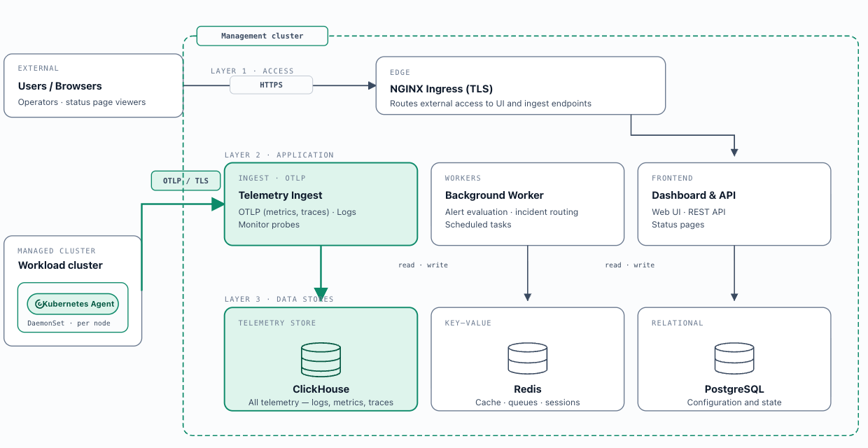Click 'Operators · status page viewers' text

[x=82, y=102]
